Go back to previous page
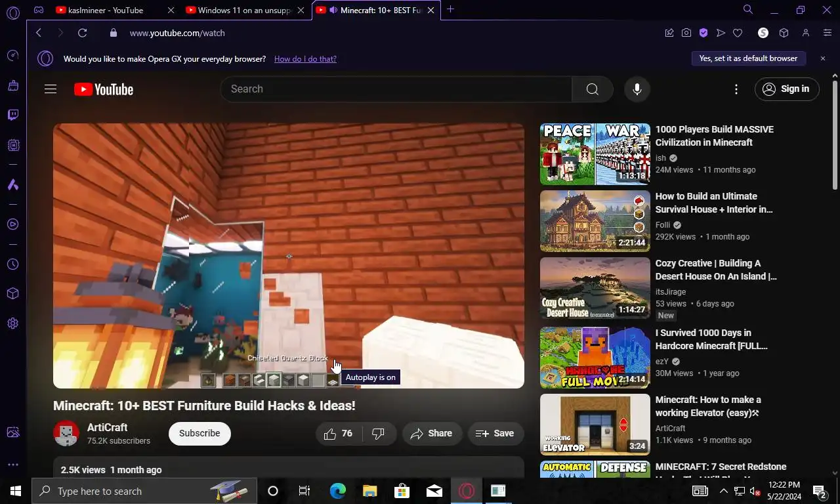This screenshot has width=840, height=504. click(x=39, y=33)
